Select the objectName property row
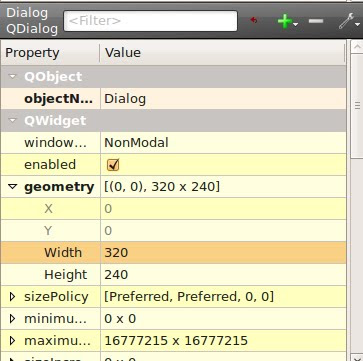This screenshot has height=361, width=363. 173,99
